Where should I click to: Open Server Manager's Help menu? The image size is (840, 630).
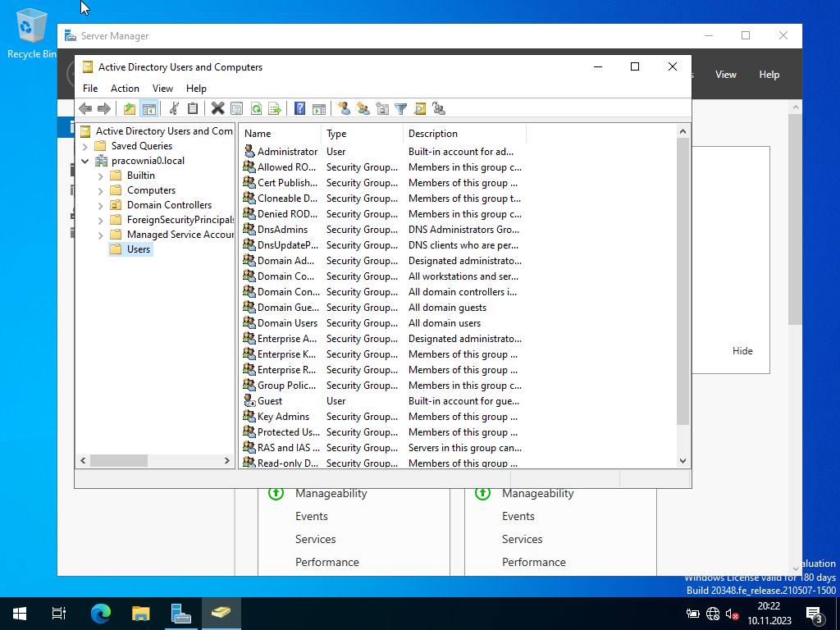769,75
